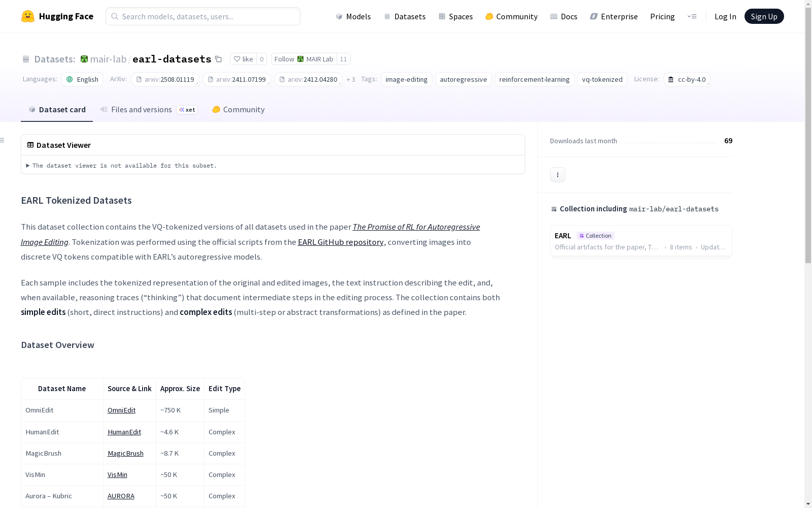Click the ~750 K size cell

[x=180, y=410]
